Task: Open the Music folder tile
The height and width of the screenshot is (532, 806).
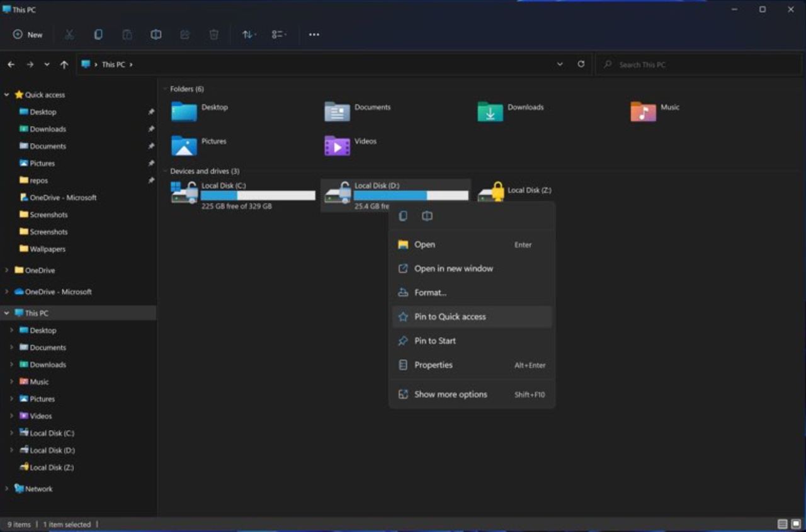Action: pyautogui.click(x=656, y=111)
